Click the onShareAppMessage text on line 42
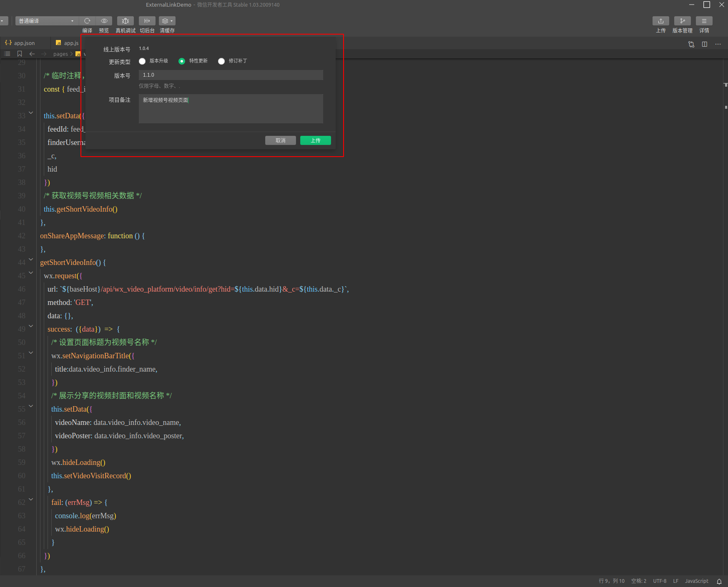The height and width of the screenshot is (587, 728). click(72, 236)
